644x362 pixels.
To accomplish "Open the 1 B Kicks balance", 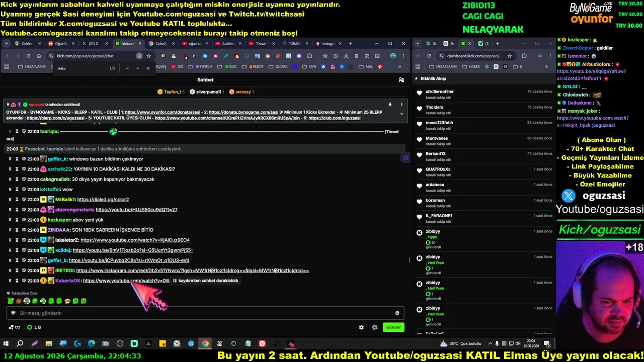I will pos(34,327).
